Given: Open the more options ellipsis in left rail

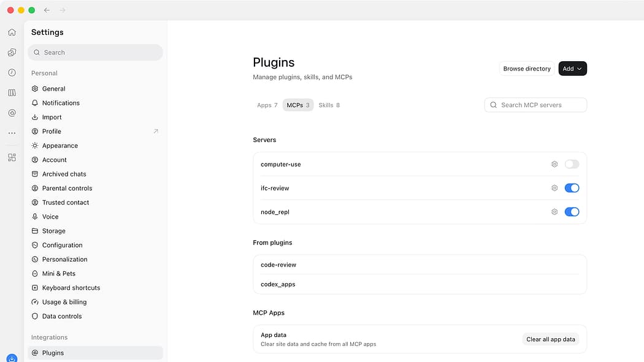Looking at the screenshot, I should [x=12, y=133].
